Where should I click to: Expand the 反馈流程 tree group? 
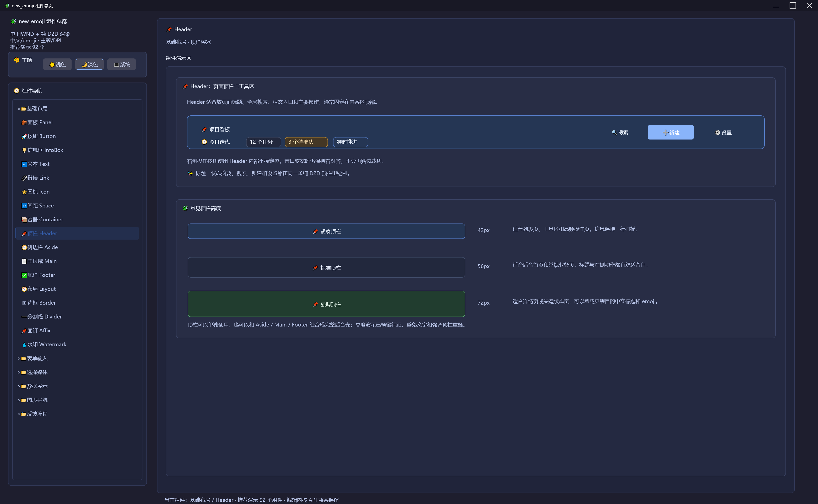tap(19, 414)
